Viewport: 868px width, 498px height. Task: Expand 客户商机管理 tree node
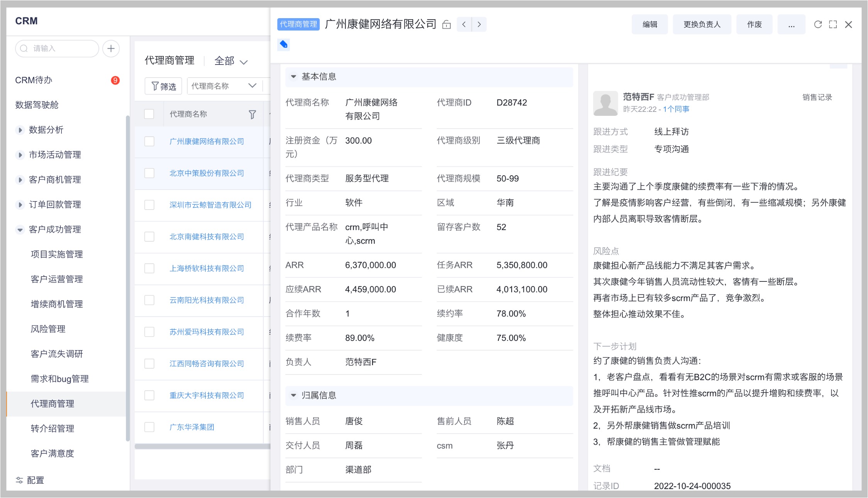point(20,180)
